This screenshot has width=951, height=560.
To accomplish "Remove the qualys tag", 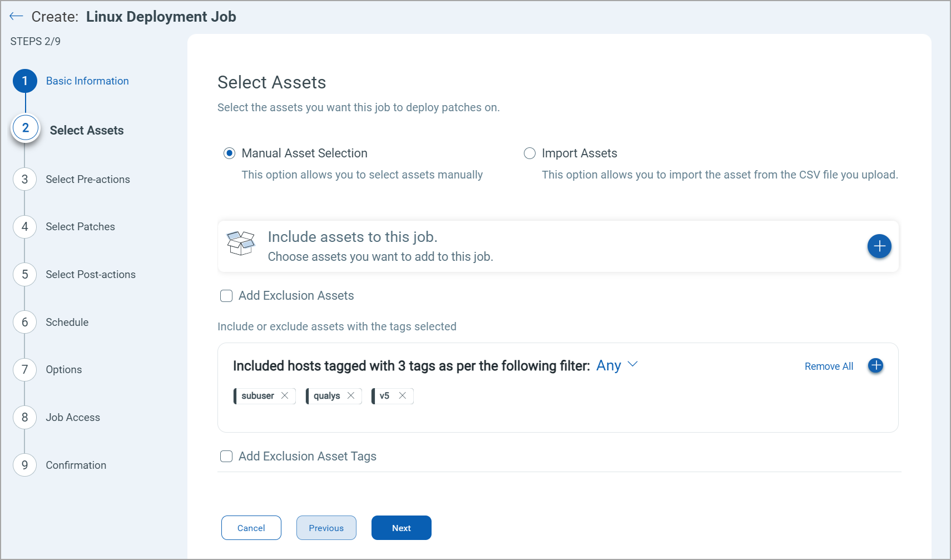I will pyautogui.click(x=351, y=395).
